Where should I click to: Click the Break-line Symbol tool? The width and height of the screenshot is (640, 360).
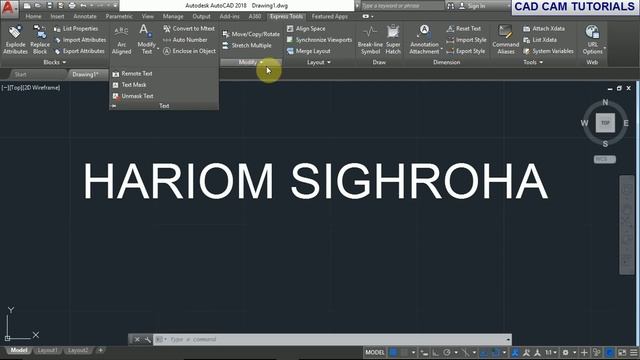(370, 39)
